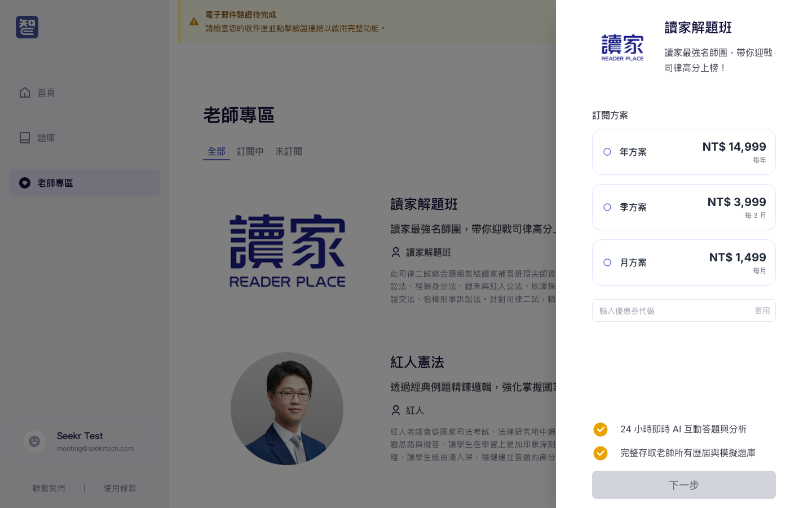This screenshot has width=812, height=508.
Task: Open 題庫 via the book icon
Action: click(x=25, y=138)
